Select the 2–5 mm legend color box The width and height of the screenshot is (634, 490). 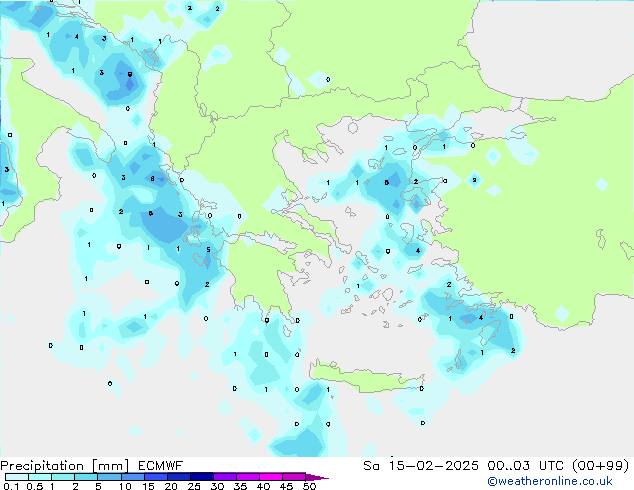[86, 477]
